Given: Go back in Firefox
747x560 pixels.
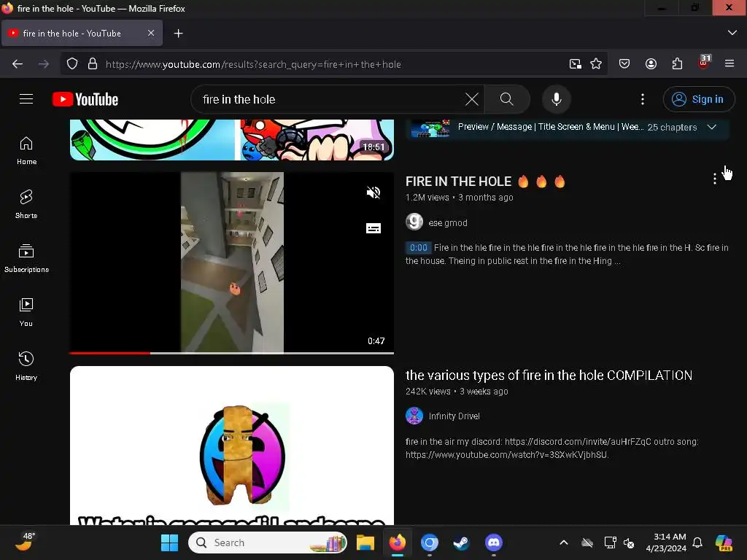Looking at the screenshot, I should click(18, 64).
